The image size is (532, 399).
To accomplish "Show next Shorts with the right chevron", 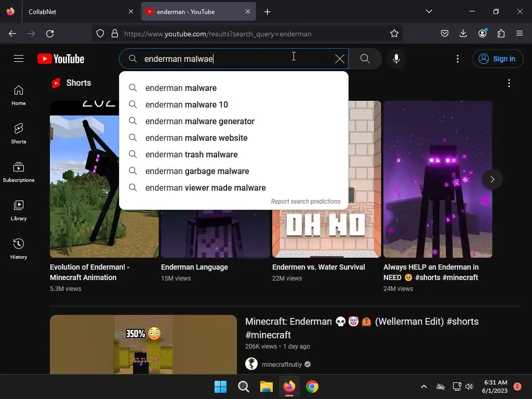I will [x=493, y=179].
